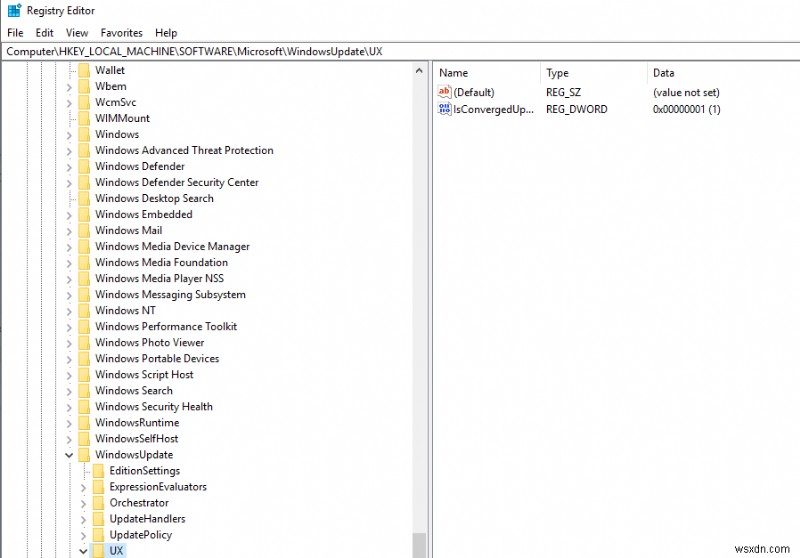The height and width of the screenshot is (558, 800).
Task: Click the Orchestrator folder icon
Action: tap(98, 502)
